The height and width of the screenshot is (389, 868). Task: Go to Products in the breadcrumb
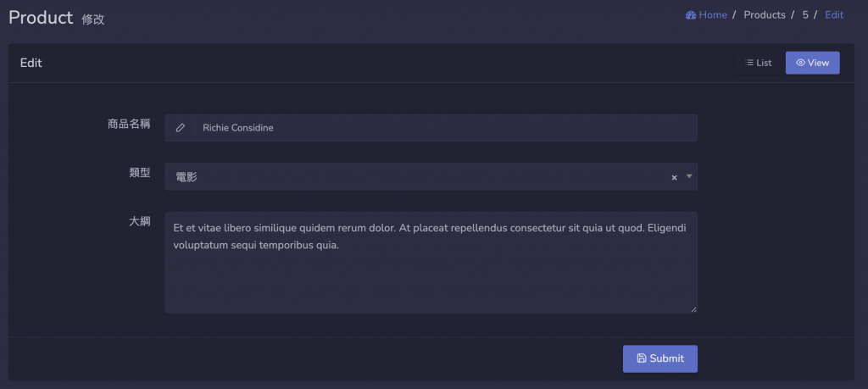pyautogui.click(x=765, y=15)
